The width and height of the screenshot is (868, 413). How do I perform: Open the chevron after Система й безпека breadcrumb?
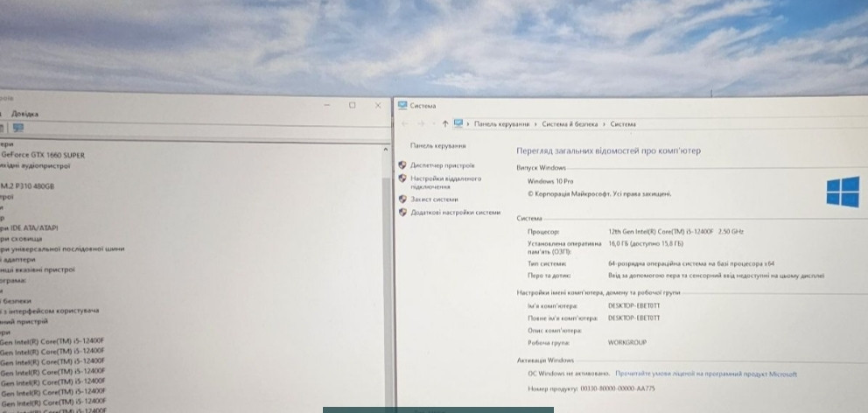pyautogui.click(x=604, y=124)
